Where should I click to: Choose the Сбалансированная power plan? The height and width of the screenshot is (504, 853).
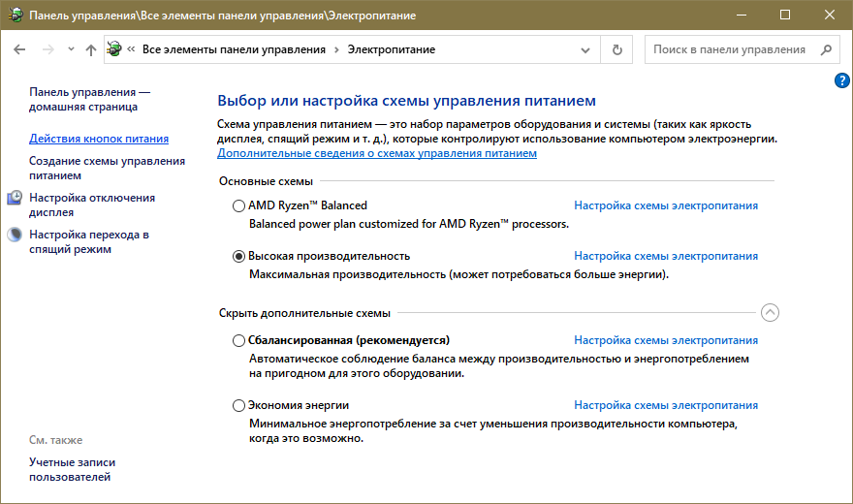(x=239, y=340)
